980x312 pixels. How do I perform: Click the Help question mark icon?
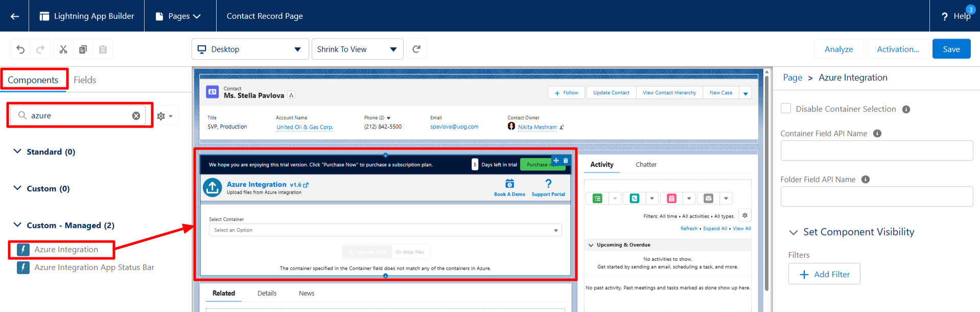pyautogui.click(x=945, y=17)
